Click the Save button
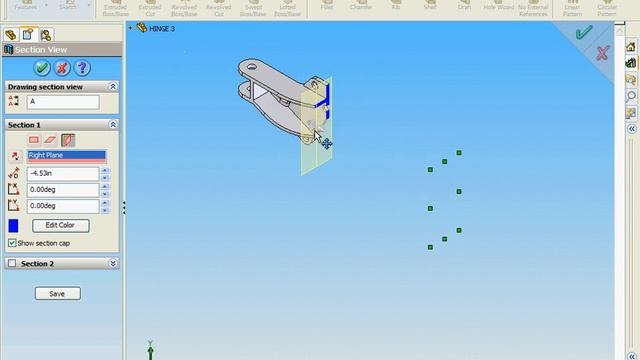640x360 pixels. pos(58,293)
